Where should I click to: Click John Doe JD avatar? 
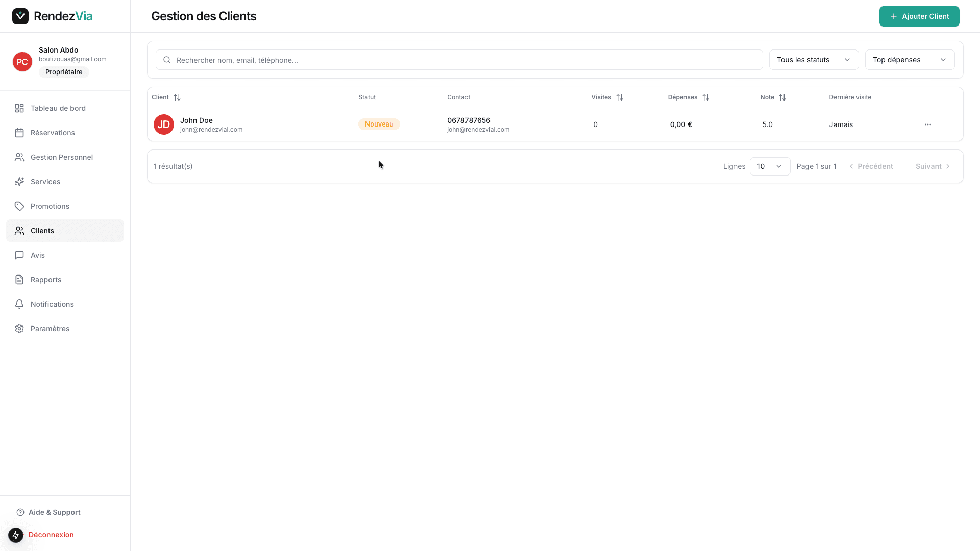click(x=164, y=124)
